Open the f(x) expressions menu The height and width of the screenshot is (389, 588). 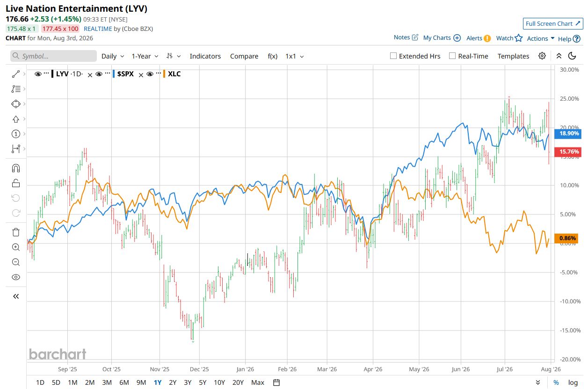pos(272,56)
